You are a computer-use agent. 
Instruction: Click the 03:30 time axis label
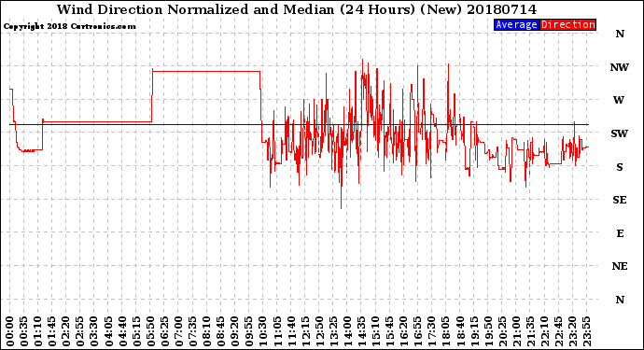[x=94, y=331]
